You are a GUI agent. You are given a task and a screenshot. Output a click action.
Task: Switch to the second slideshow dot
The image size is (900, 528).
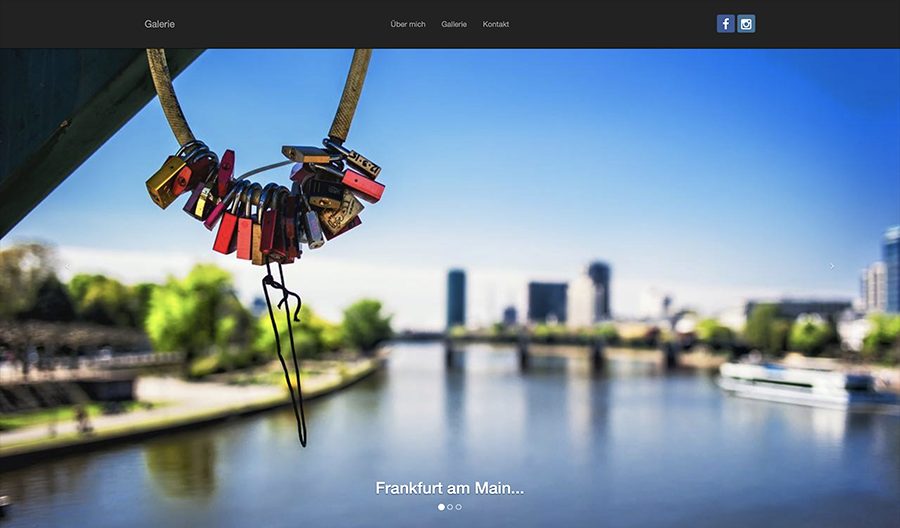coord(450,507)
